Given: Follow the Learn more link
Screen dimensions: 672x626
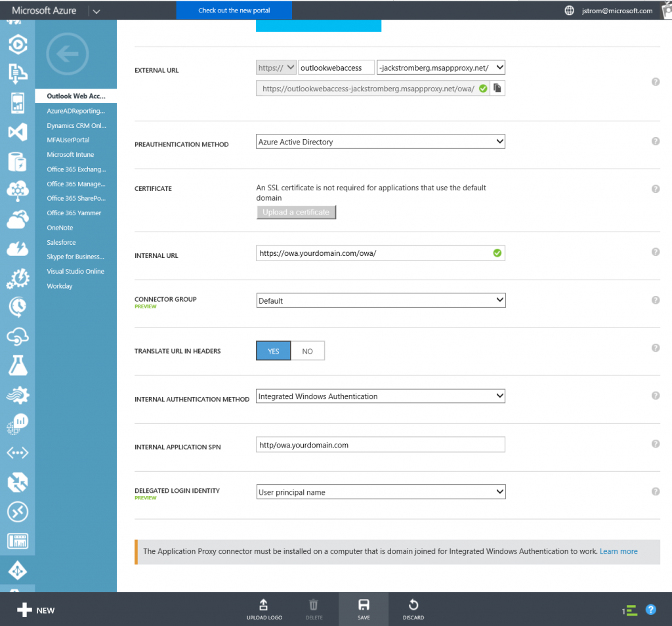Looking at the screenshot, I should click(618, 551).
